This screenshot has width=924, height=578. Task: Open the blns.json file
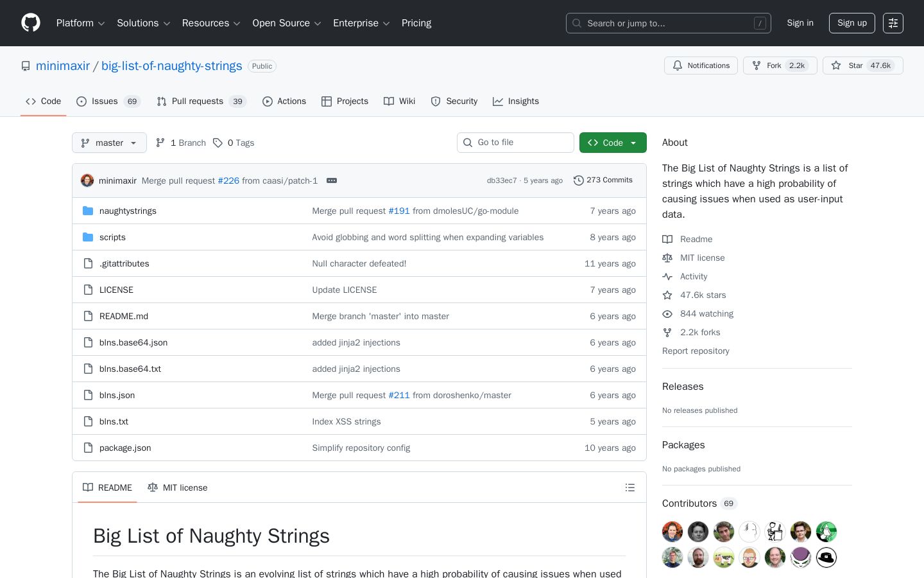(117, 395)
